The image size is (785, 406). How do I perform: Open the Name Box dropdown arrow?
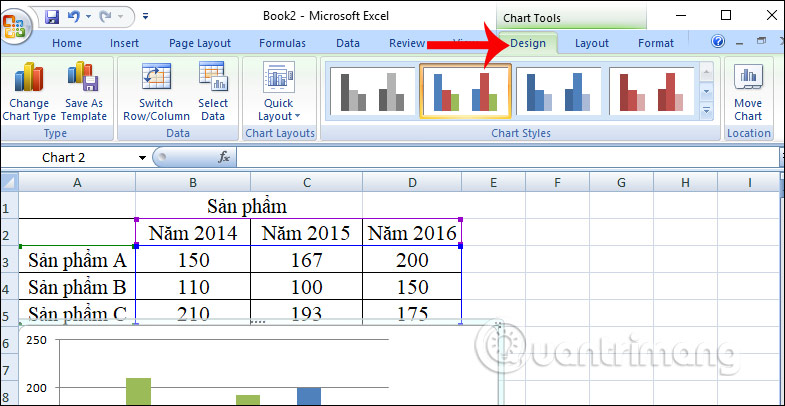pos(142,158)
